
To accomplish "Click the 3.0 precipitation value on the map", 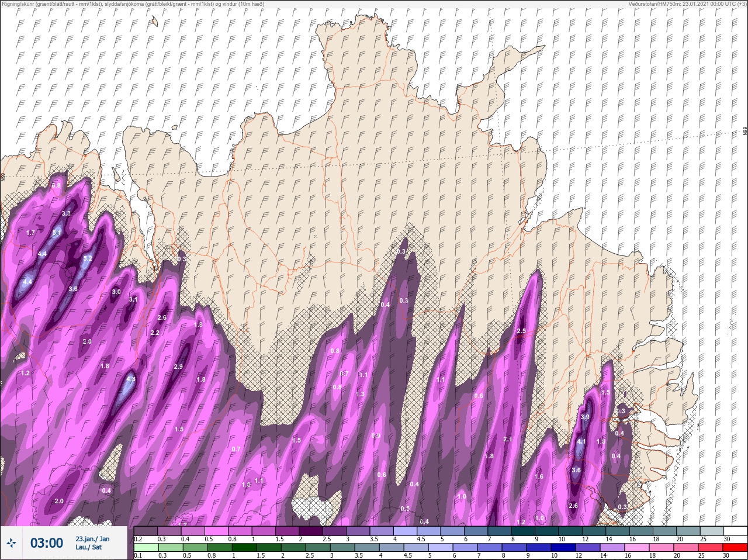I will click(x=116, y=292).
